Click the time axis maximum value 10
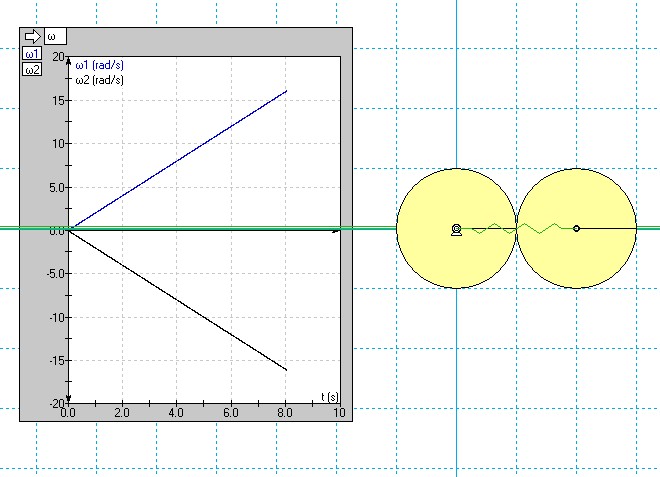The image size is (660, 477). (340, 413)
